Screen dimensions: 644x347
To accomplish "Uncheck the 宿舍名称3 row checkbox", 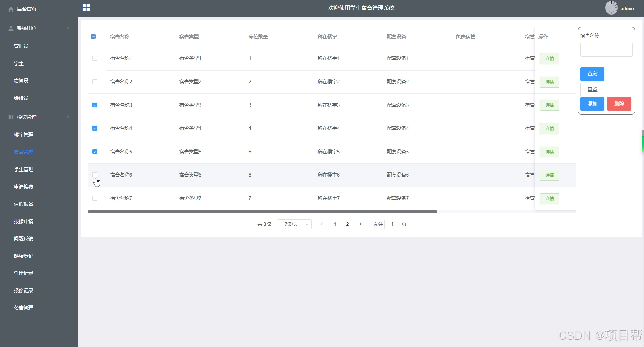I will 95,105.
